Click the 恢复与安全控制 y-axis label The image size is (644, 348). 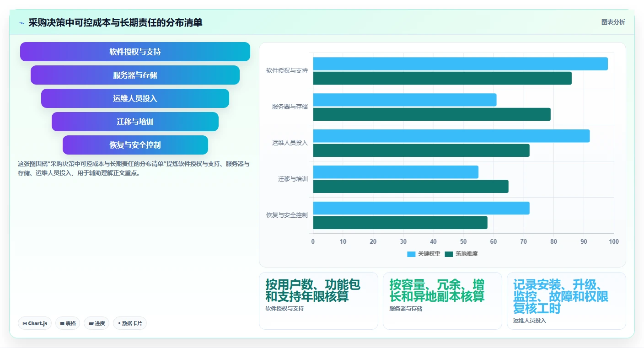287,215
